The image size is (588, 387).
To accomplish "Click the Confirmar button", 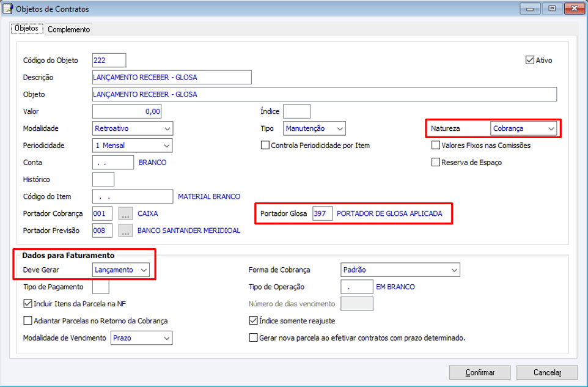I will pyautogui.click(x=480, y=372).
